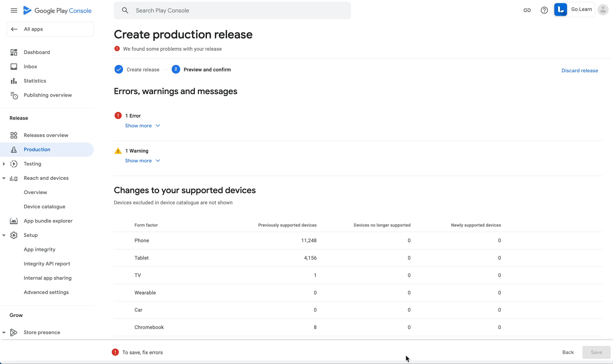Click the Newly supported devices column header

pyautogui.click(x=476, y=225)
